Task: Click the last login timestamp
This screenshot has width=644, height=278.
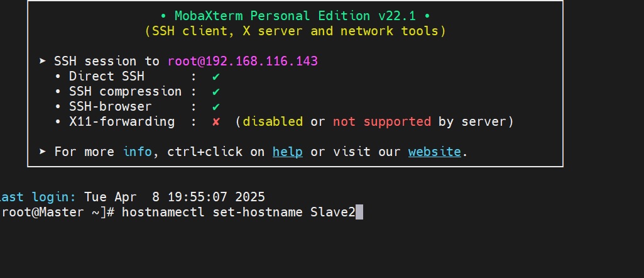Action: [174, 196]
